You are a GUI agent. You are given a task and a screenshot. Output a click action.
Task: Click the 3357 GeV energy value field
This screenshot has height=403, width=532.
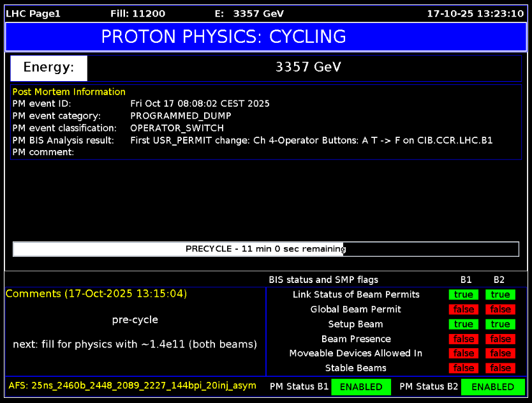tap(308, 68)
